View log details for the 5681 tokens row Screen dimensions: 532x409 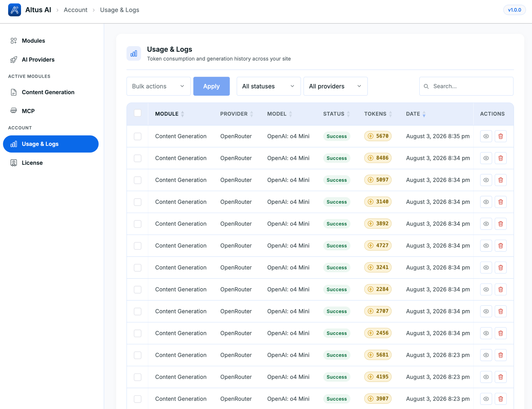point(486,355)
